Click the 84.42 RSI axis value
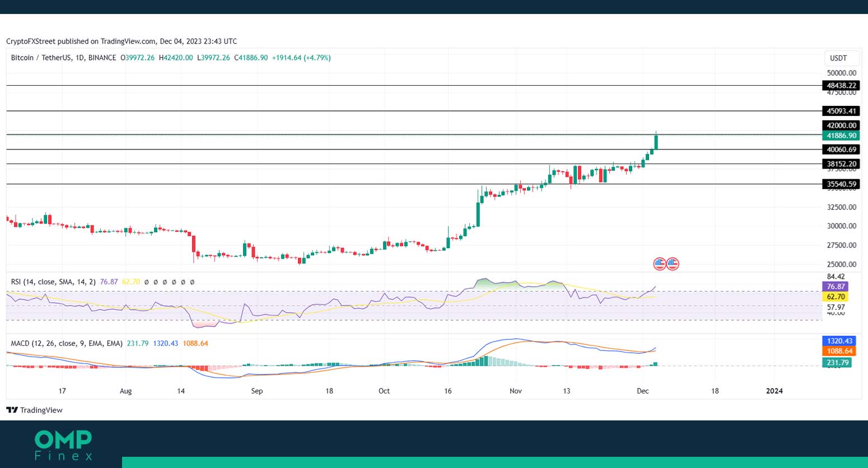Viewport: 868px width, 468px height. (836, 277)
